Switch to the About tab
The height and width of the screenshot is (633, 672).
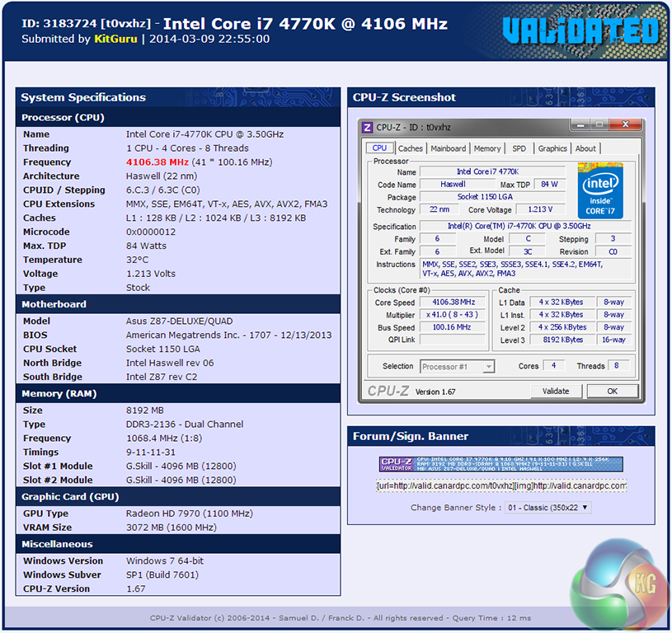click(585, 148)
